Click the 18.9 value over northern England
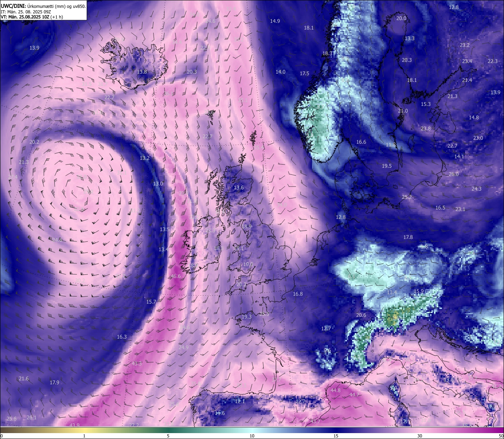Image resolution: width=504 pixels, height=439 pixels. (x=246, y=227)
